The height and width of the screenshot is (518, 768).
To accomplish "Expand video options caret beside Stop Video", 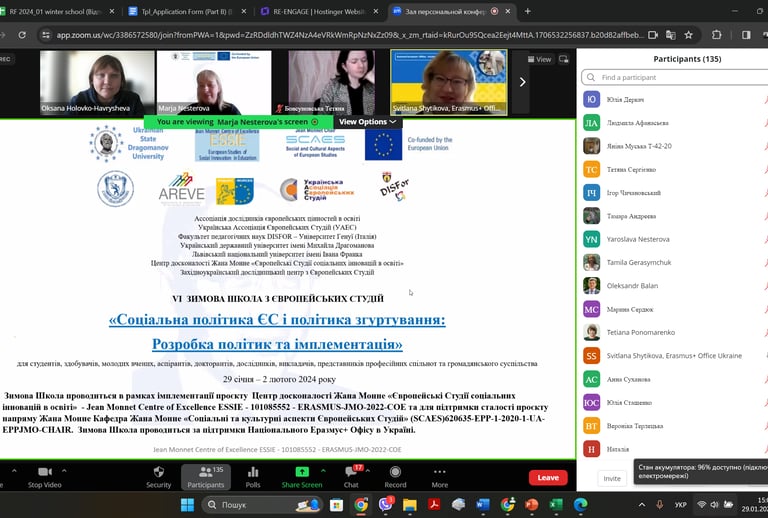I will coord(64,471).
